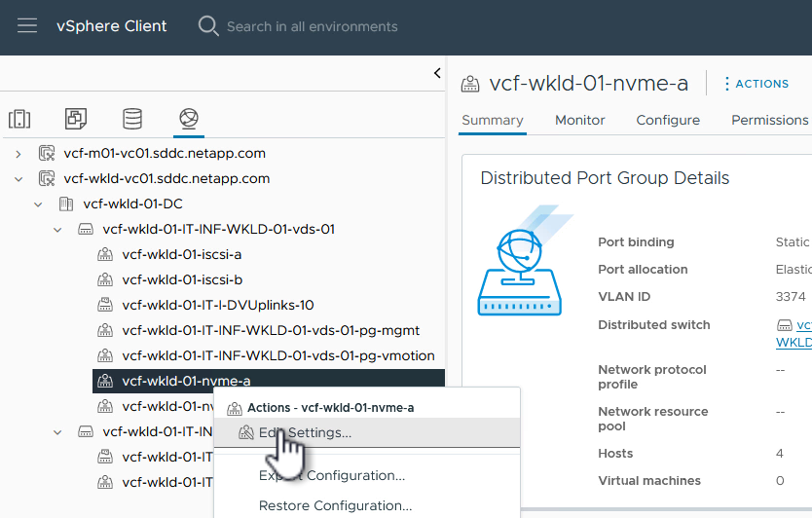Screen dimensions: 812x518
Task: Collapse the vcf-wkld-vc01.sddc.netapp.com vCenter node
Action: coord(18,179)
